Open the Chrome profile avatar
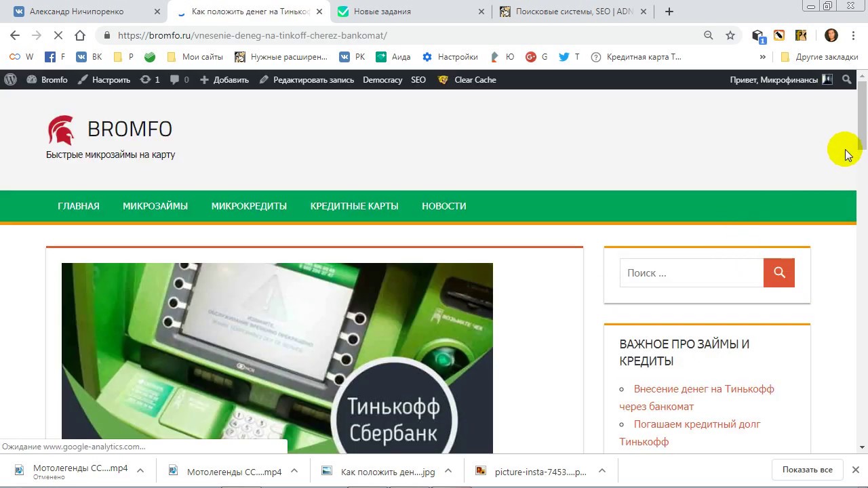868x488 pixels. [x=831, y=35]
